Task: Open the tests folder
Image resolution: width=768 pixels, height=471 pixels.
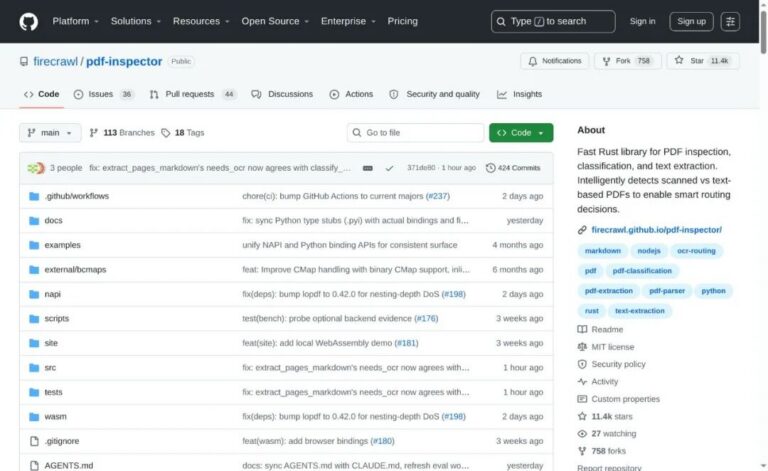Action: click(53, 392)
